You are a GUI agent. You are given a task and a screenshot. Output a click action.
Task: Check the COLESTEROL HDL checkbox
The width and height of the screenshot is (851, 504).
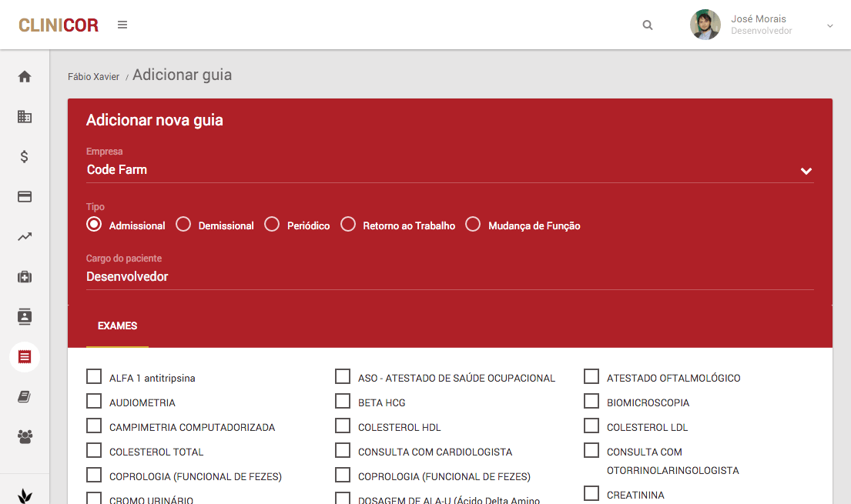(343, 426)
